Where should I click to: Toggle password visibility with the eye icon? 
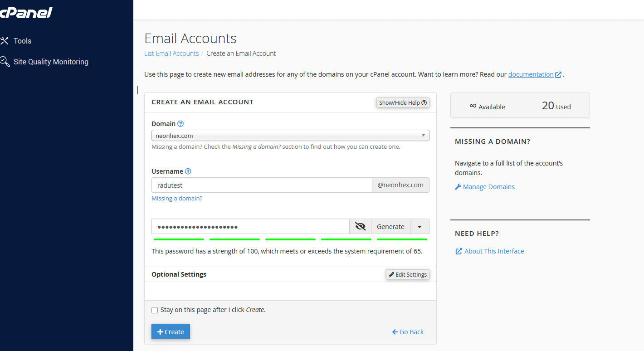(x=361, y=227)
